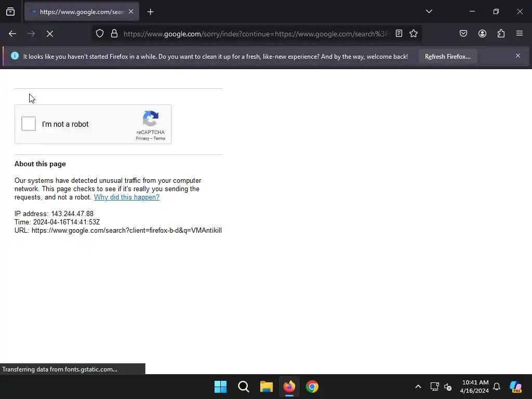Expand the list all tabs chevron

[x=429, y=11]
